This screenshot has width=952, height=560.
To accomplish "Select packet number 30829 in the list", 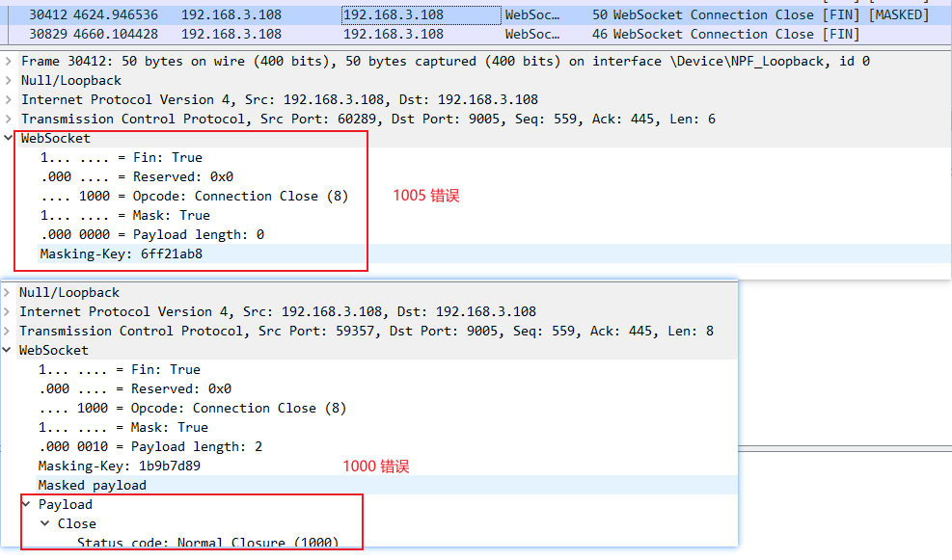I will click(x=193, y=34).
